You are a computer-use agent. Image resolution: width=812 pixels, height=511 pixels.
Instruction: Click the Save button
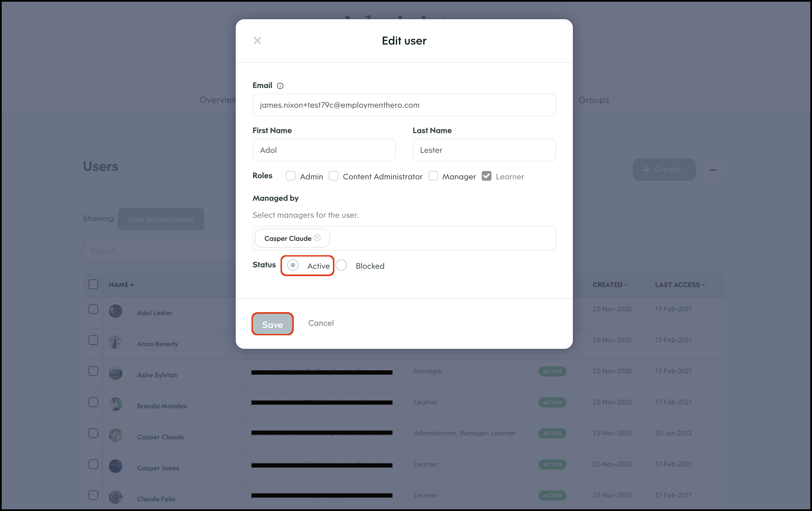pyautogui.click(x=272, y=324)
